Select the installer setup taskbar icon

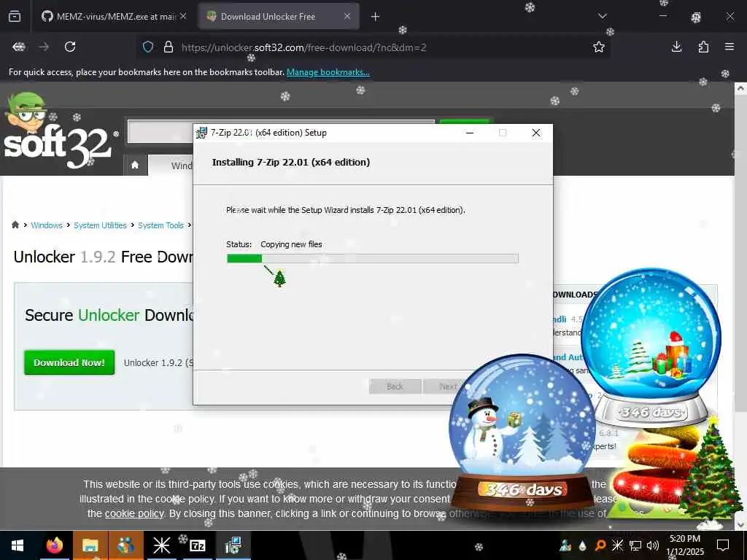tap(233, 545)
